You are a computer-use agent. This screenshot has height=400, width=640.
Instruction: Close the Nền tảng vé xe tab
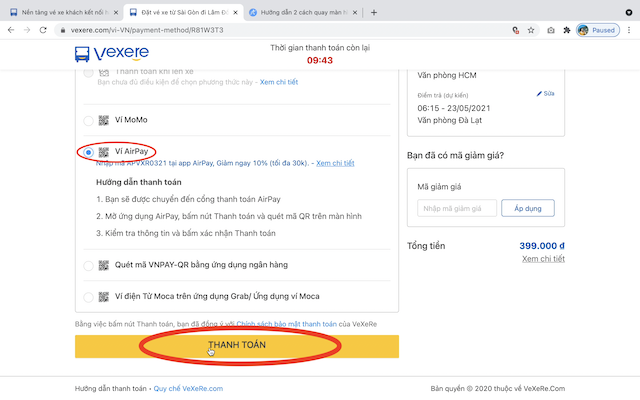coord(116,12)
